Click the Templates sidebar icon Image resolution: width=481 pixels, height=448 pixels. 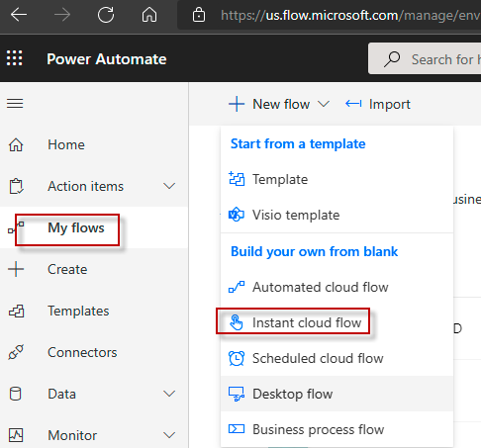point(16,311)
